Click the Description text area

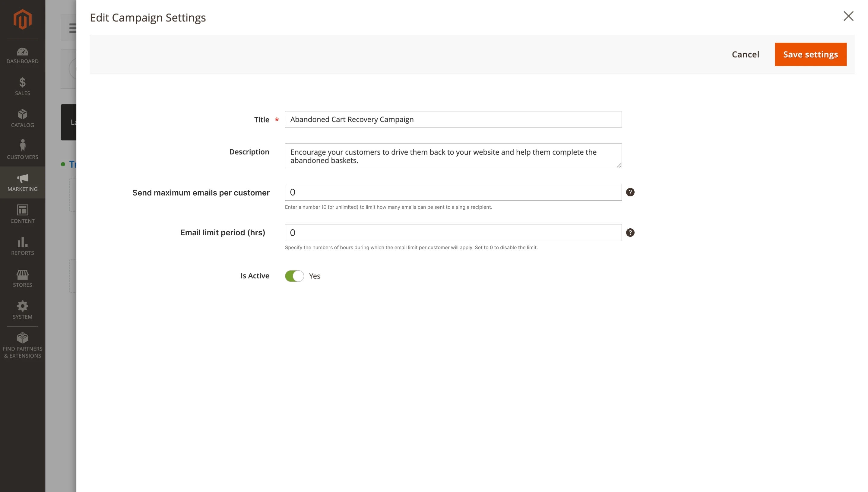tap(453, 156)
